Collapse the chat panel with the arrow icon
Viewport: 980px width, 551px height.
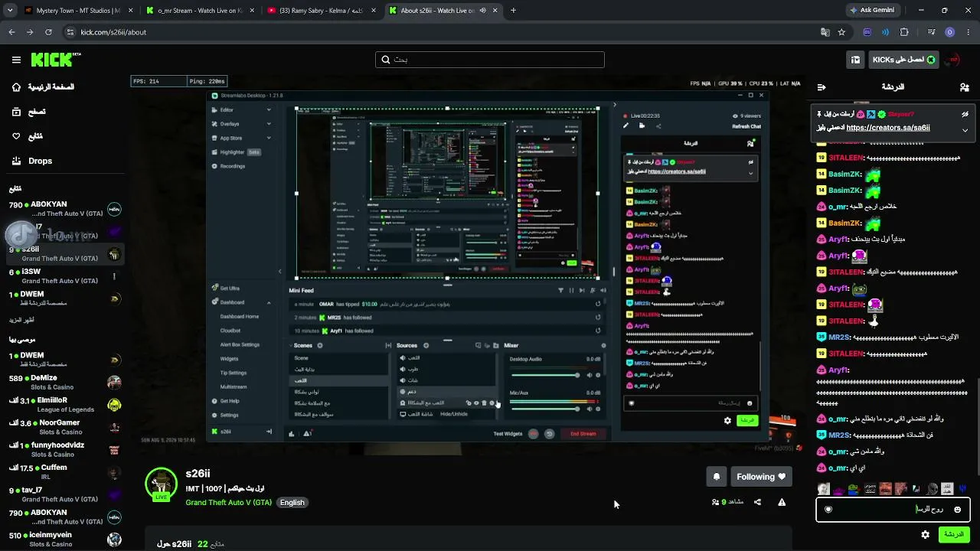point(822,87)
